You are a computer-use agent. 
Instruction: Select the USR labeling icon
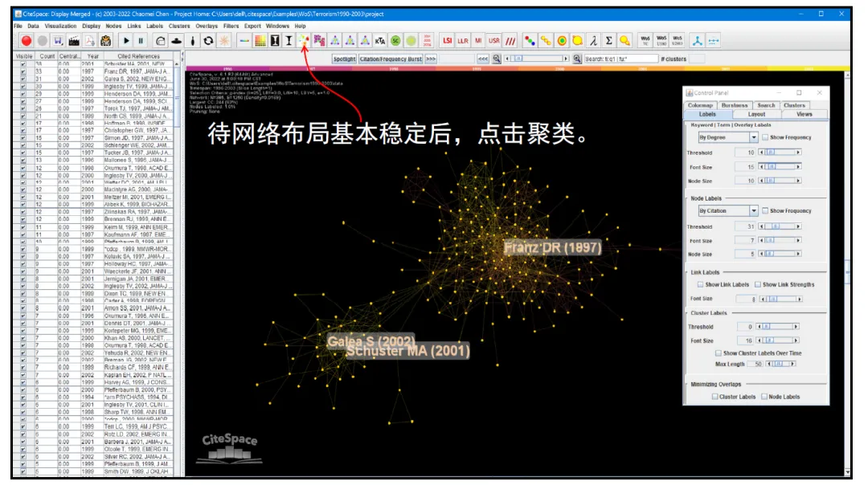point(493,40)
